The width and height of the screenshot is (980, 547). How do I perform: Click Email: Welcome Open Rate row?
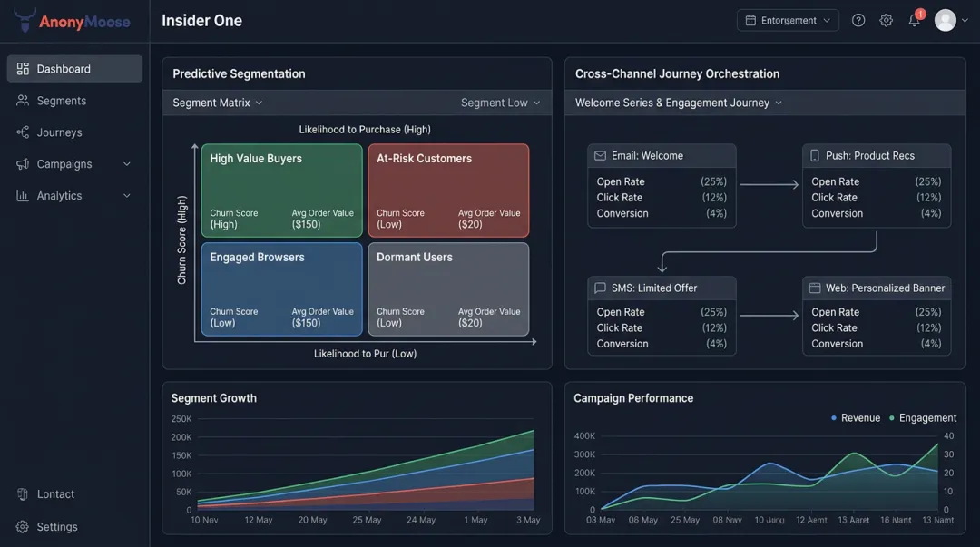pyautogui.click(x=661, y=181)
